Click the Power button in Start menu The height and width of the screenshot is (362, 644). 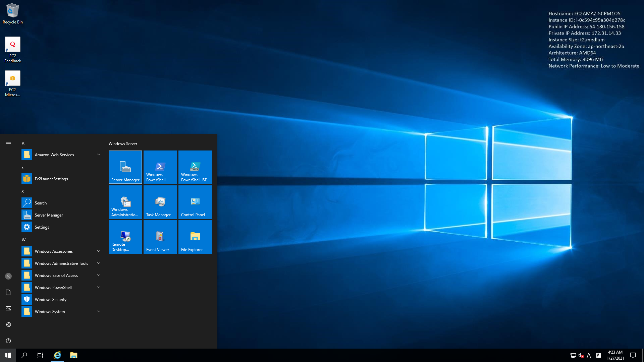(8, 341)
